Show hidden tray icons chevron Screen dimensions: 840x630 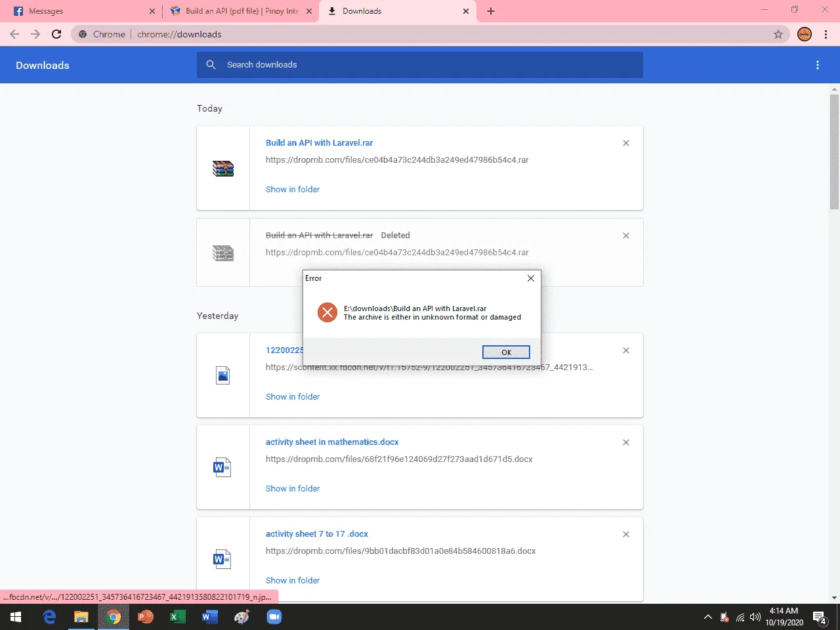(x=707, y=617)
